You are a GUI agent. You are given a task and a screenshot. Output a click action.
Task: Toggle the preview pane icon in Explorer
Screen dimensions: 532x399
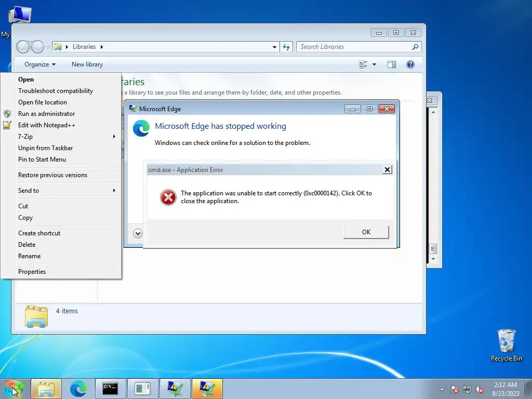click(392, 64)
